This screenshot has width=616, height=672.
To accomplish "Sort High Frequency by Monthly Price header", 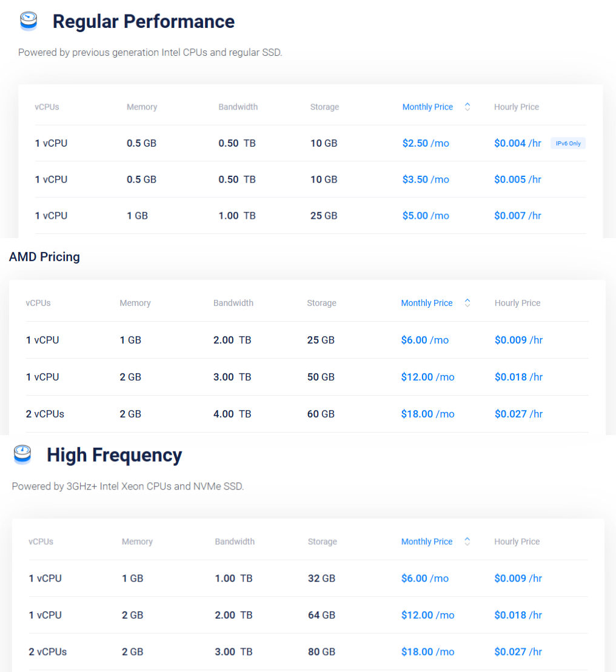I will tap(427, 542).
